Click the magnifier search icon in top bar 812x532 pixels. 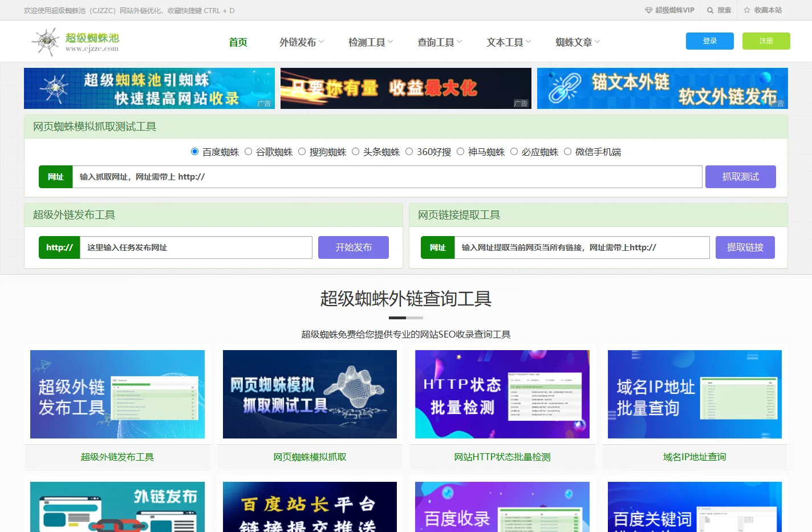[710, 10]
